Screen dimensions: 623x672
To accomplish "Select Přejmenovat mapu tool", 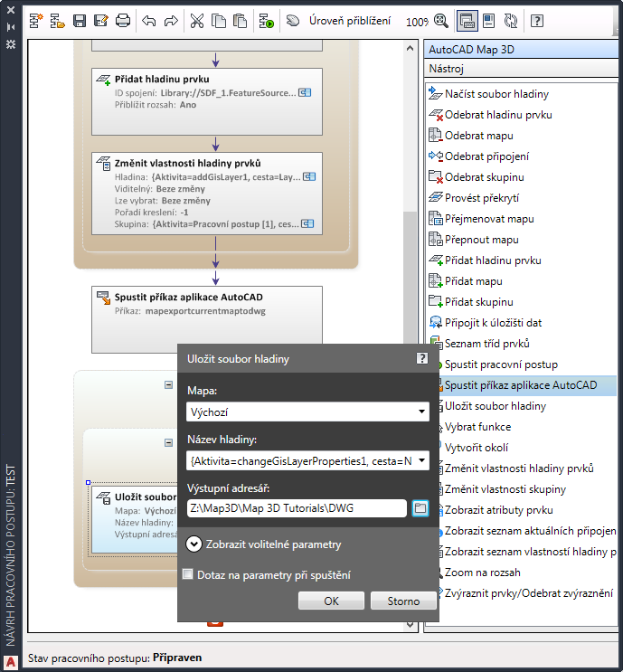I will [482, 219].
